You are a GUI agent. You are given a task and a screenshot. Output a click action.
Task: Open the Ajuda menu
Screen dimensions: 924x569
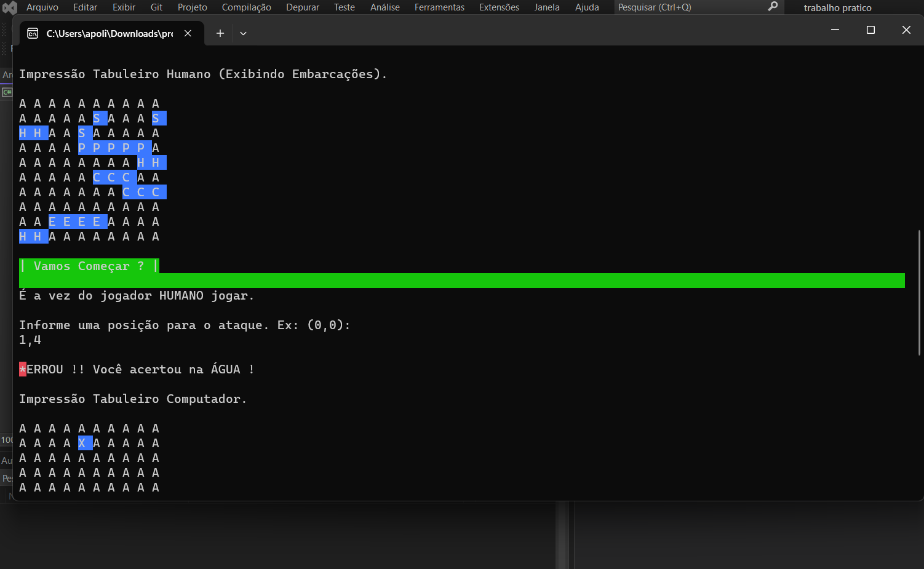tap(587, 7)
